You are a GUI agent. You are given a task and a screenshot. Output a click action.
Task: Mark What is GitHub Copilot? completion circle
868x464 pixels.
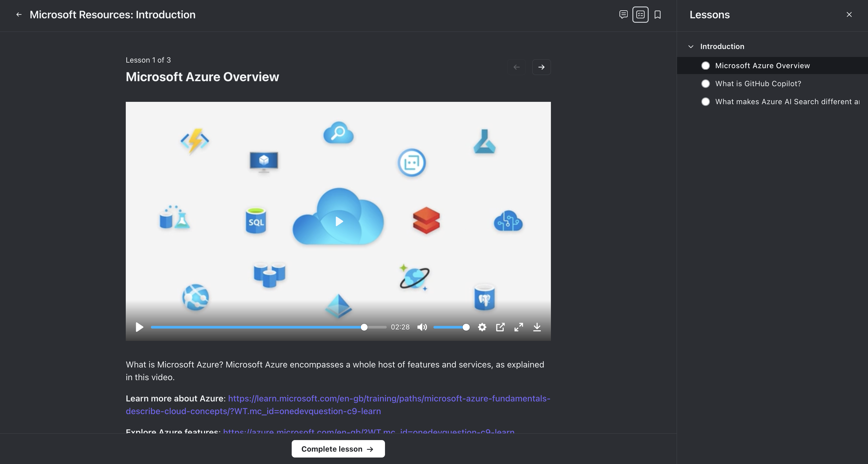pyautogui.click(x=705, y=84)
